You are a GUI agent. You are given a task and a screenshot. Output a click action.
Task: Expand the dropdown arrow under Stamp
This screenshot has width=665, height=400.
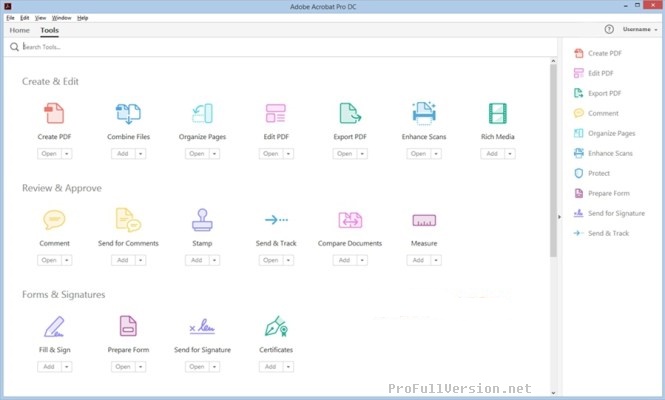click(214, 260)
